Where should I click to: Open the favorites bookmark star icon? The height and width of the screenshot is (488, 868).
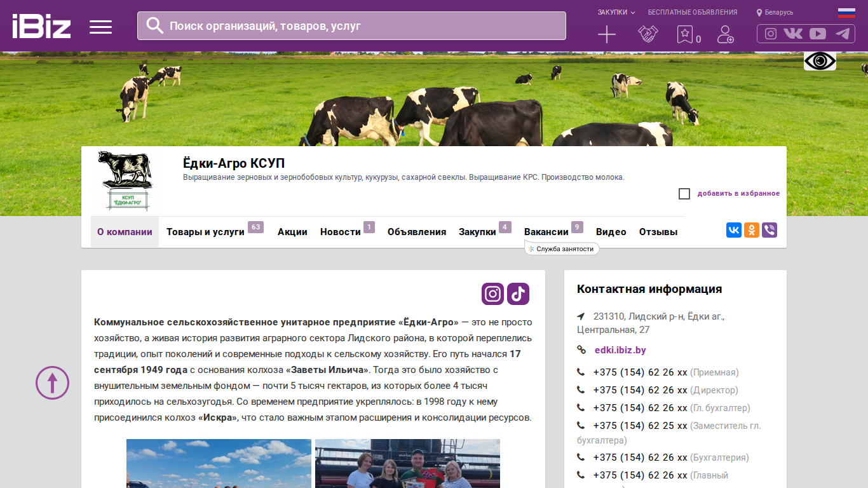(x=684, y=34)
